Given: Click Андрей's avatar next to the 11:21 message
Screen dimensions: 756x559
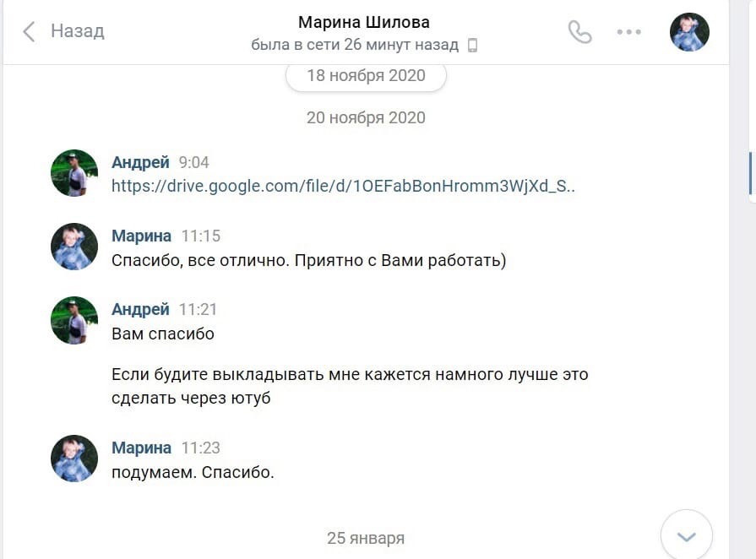Looking at the screenshot, I should (73, 321).
